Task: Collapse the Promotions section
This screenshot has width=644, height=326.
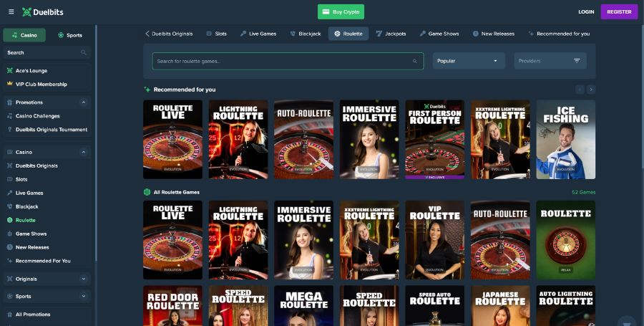Action: coord(83,102)
